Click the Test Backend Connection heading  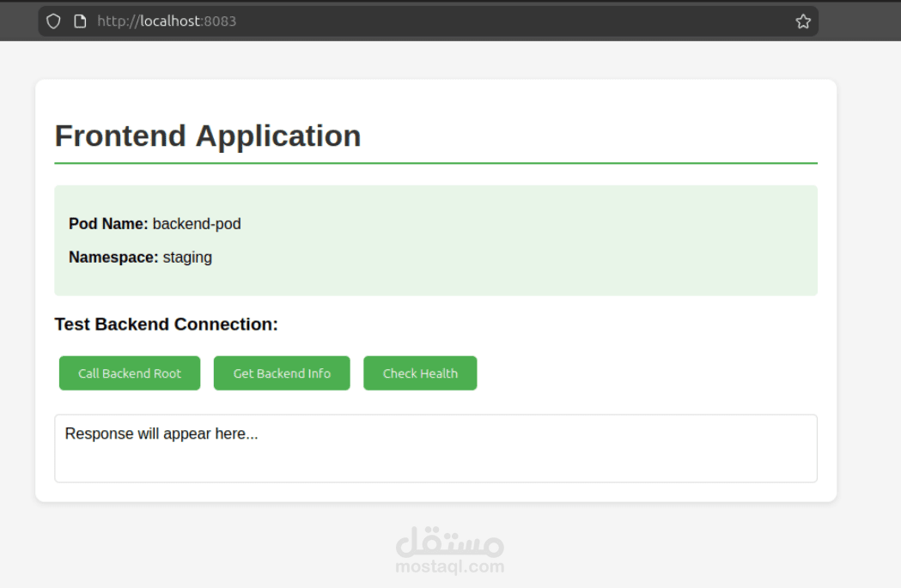point(166,324)
